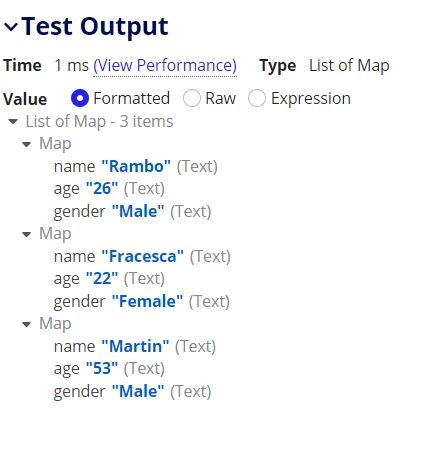This screenshot has height=460, width=438.
Task: Collapse the second Map containing Fracesca
Action: tap(26, 234)
